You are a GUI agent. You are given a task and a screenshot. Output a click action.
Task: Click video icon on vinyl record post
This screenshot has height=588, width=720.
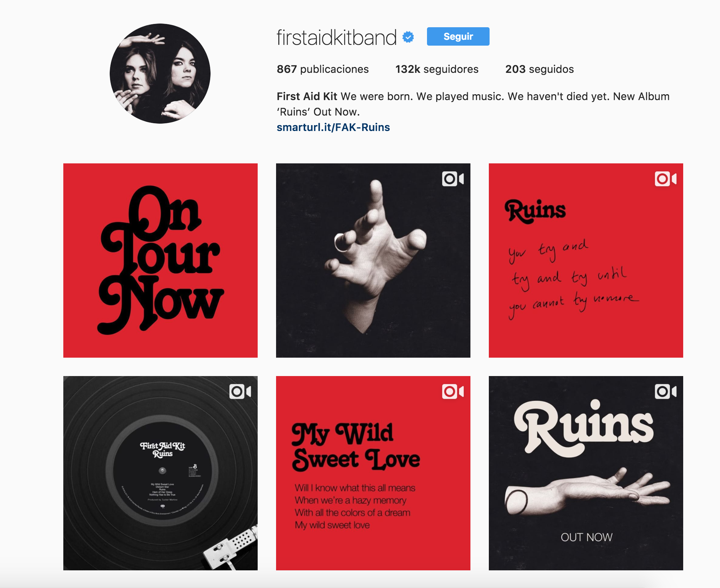[240, 392]
